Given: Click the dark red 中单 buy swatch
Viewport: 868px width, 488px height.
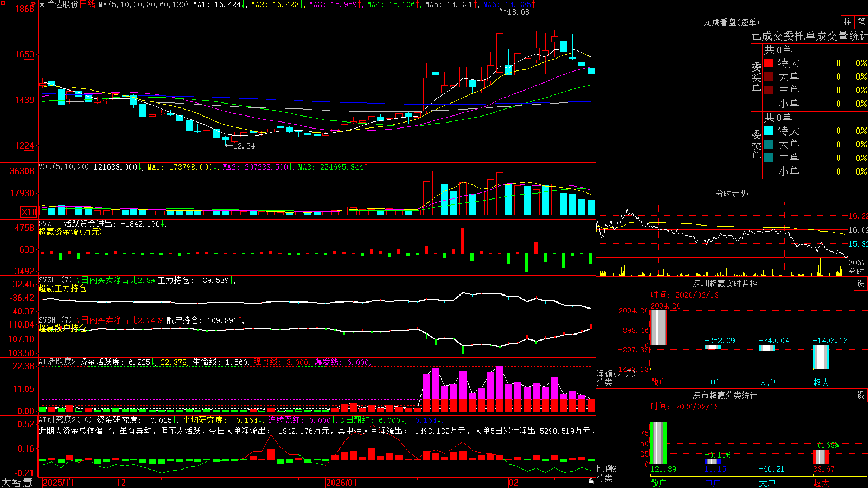Looking at the screenshot, I should click(768, 90).
